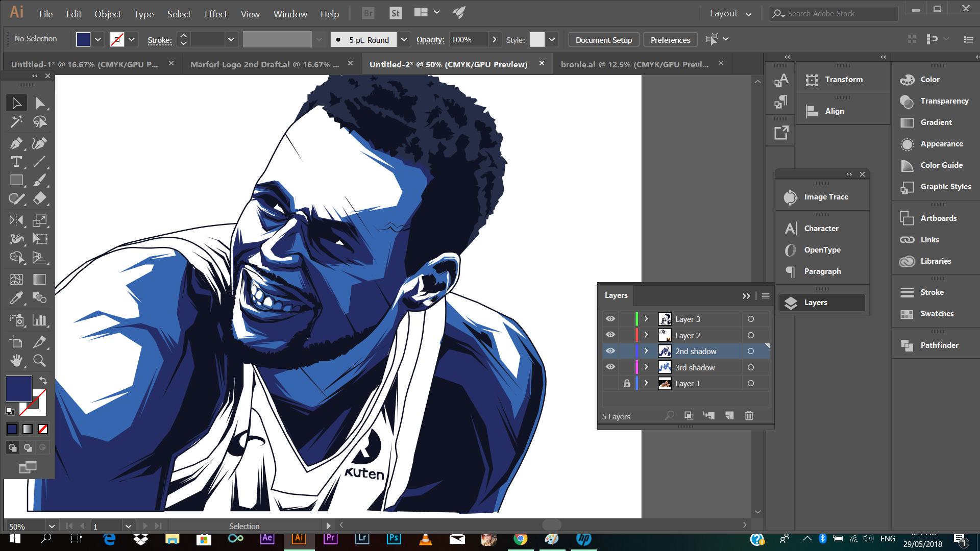This screenshot has width=980, height=551.
Task: Select the Eraser tool
Action: pyautogui.click(x=40, y=198)
